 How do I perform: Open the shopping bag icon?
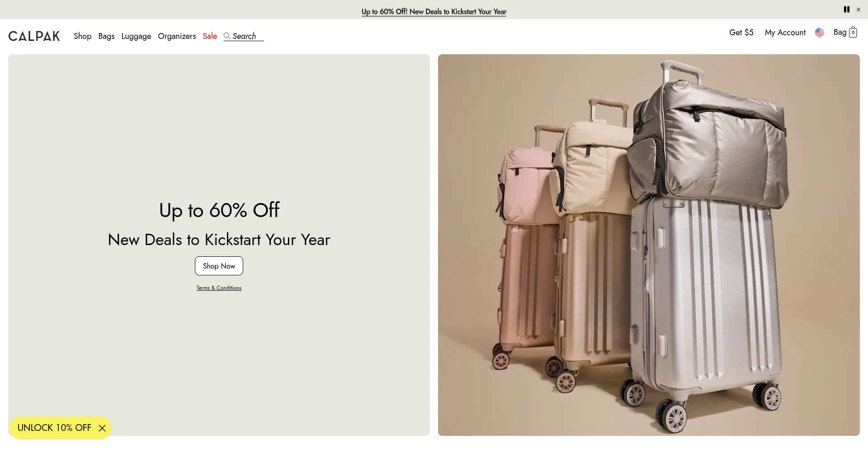coord(853,32)
